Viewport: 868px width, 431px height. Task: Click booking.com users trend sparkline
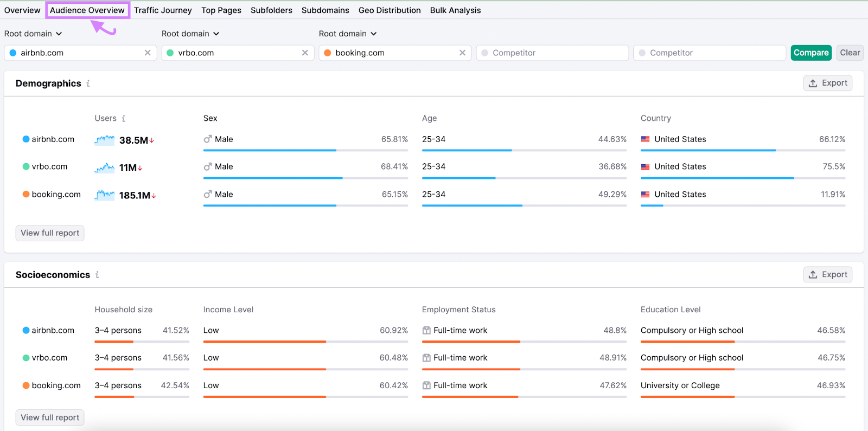click(x=104, y=195)
